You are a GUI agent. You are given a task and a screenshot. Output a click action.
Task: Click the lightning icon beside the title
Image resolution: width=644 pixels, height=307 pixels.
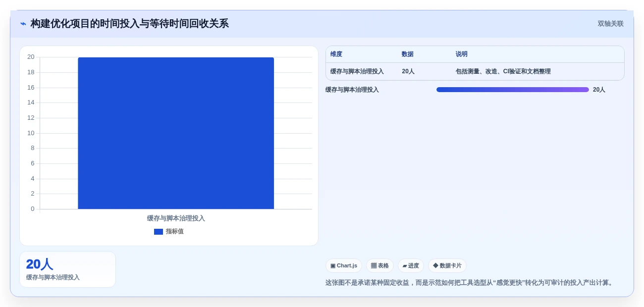(23, 24)
